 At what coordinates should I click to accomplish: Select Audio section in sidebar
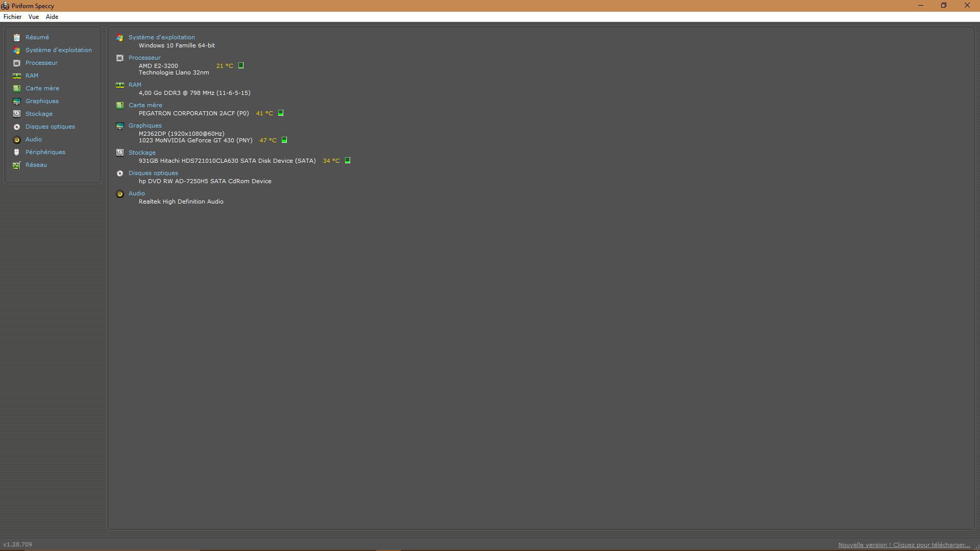[x=34, y=139]
